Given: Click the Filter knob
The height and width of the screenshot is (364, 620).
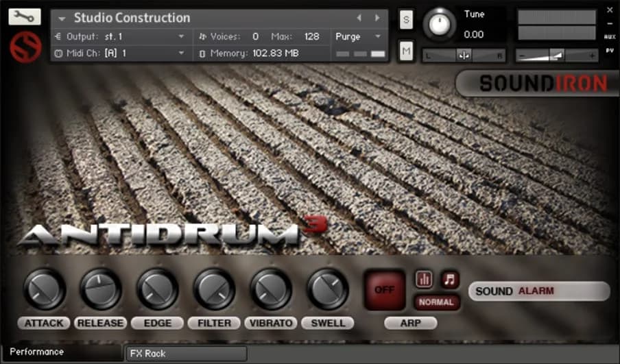Looking at the screenshot, I should pyautogui.click(x=214, y=289).
